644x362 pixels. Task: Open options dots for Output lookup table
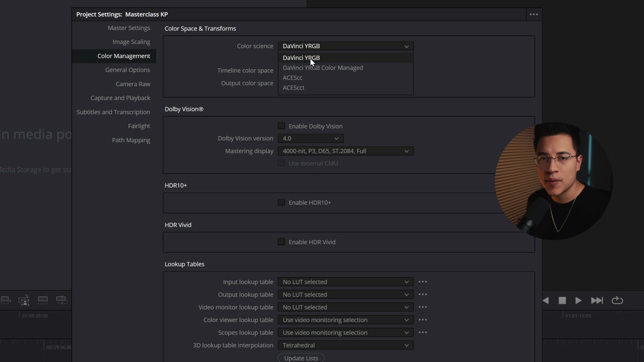tap(423, 295)
